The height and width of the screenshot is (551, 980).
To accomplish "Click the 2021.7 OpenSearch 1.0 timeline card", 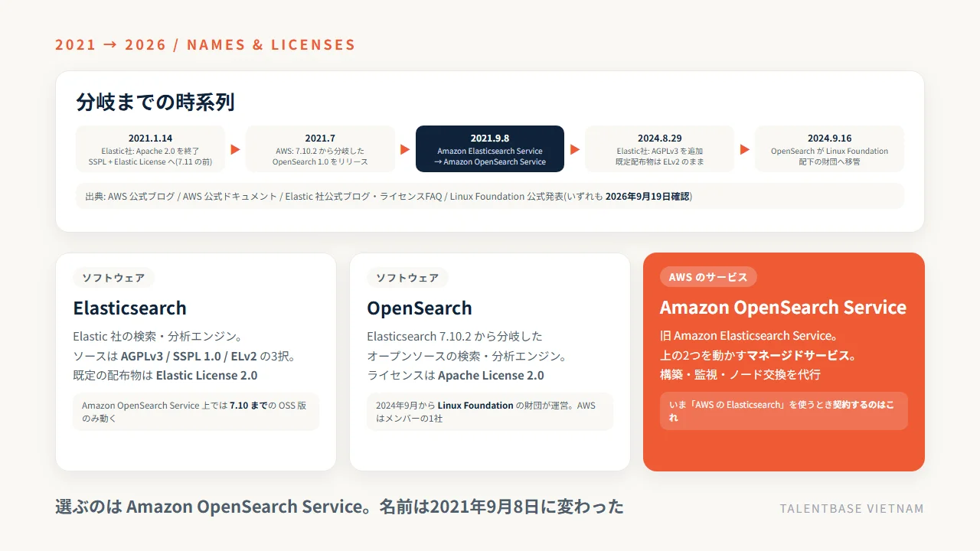I will point(320,149).
